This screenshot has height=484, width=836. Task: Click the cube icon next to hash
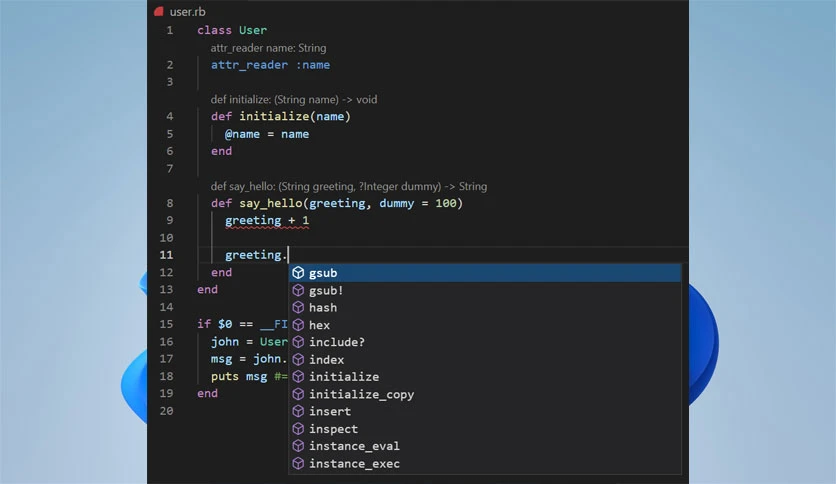299,308
